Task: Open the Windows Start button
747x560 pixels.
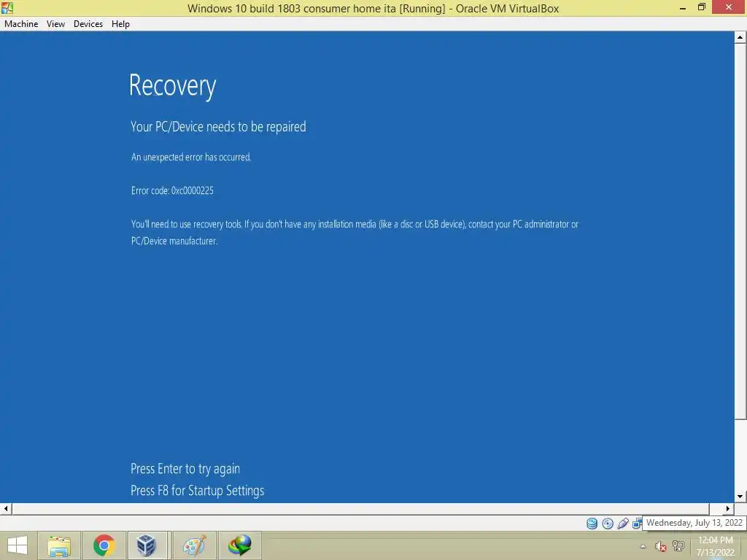Action: click(18, 545)
